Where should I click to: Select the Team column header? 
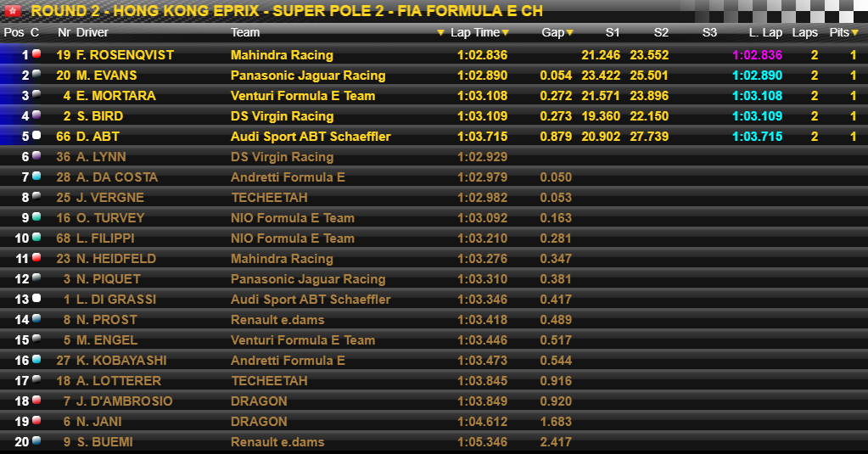point(245,32)
